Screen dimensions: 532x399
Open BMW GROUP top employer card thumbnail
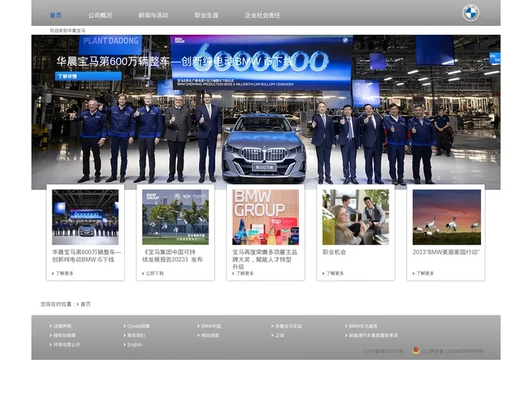(266, 217)
